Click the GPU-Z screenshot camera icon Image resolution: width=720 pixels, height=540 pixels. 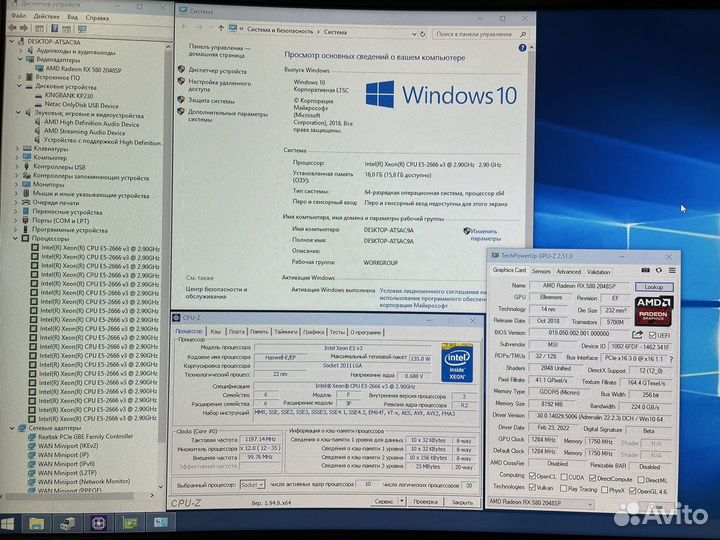click(x=645, y=270)
